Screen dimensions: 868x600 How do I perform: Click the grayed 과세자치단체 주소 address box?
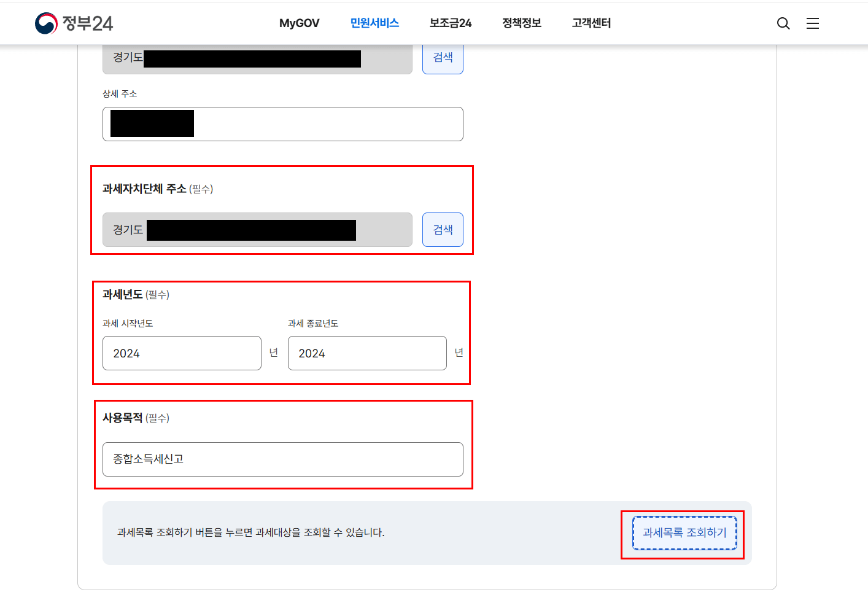257,230
